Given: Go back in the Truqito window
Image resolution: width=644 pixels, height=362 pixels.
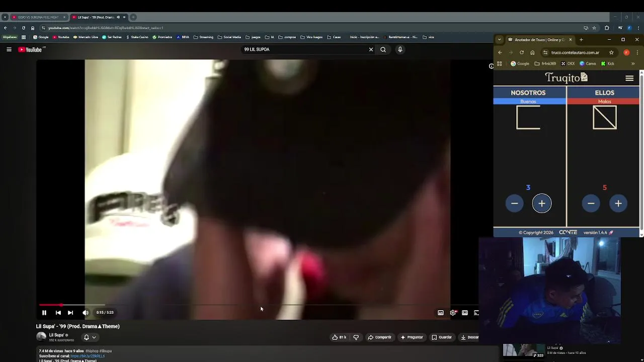Looking at the screenshot, I should pos(500,52).
